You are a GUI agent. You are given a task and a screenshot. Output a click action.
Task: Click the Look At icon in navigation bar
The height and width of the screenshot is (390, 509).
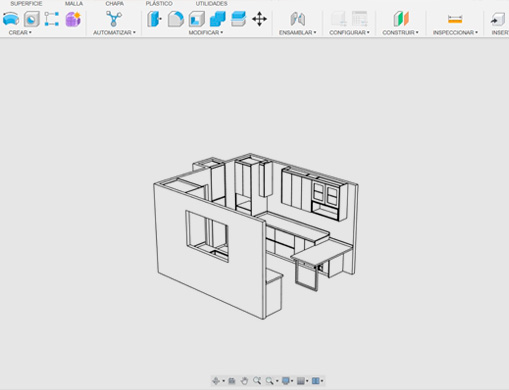tap(232, 381)
